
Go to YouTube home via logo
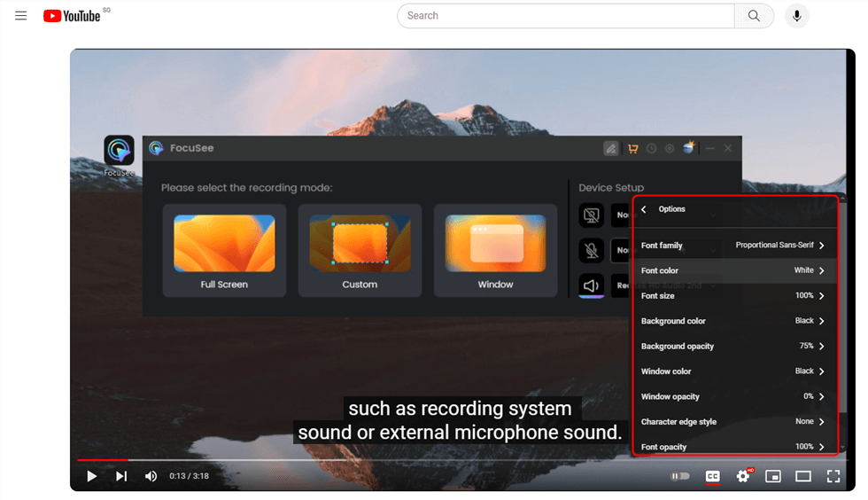pos(72,16)
